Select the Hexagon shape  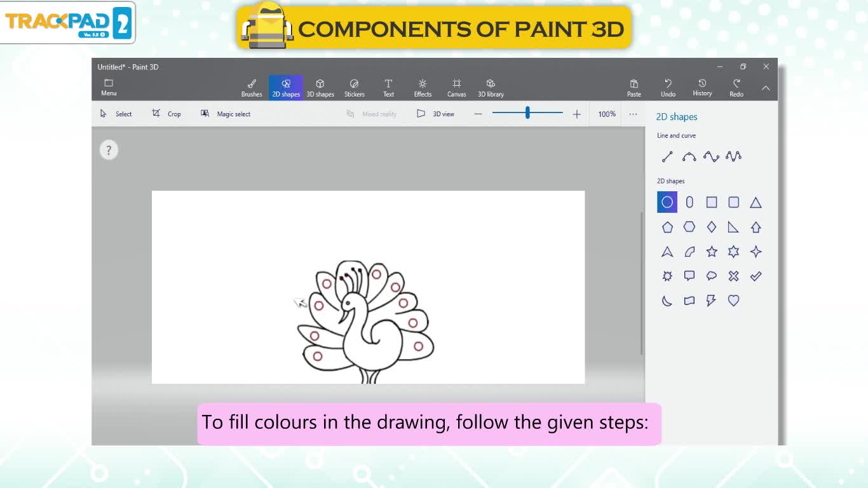[x=689, y=227]
